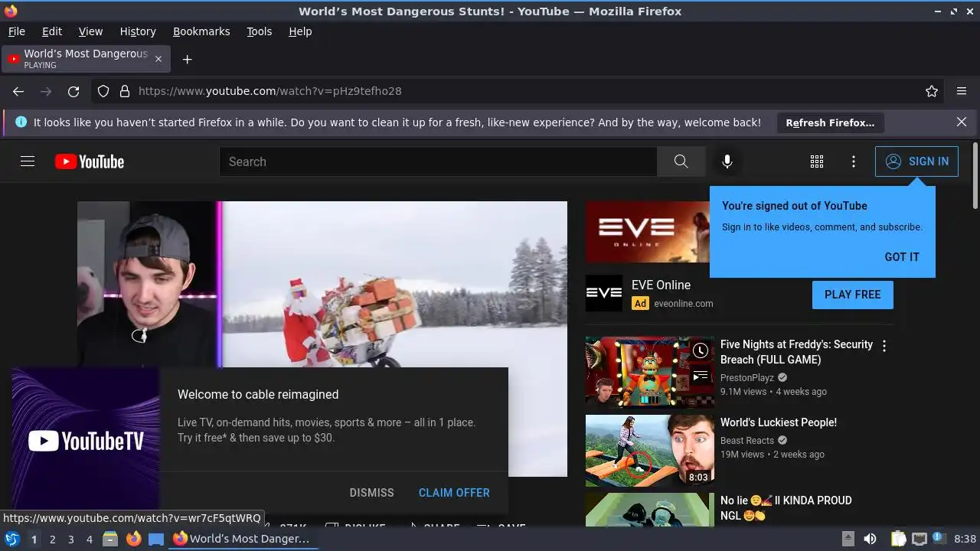The height and width of the screenshot is (551, 980).
Task: Open the Beast Reacts channel link
Action: point(747,440)
